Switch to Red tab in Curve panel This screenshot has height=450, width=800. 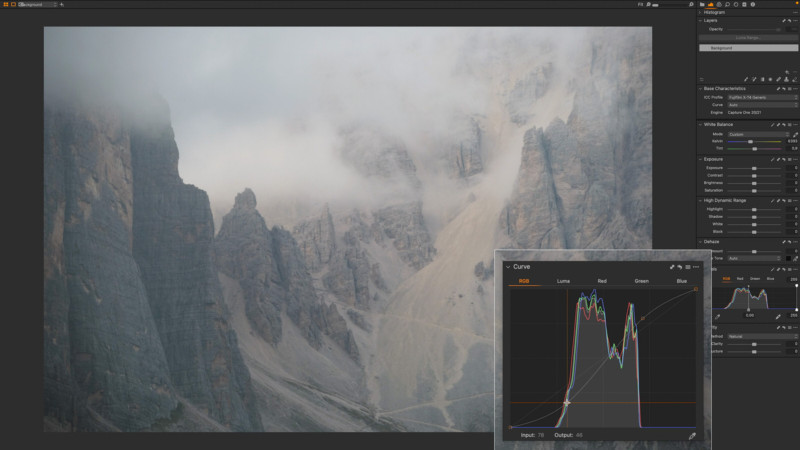point(602,281)
